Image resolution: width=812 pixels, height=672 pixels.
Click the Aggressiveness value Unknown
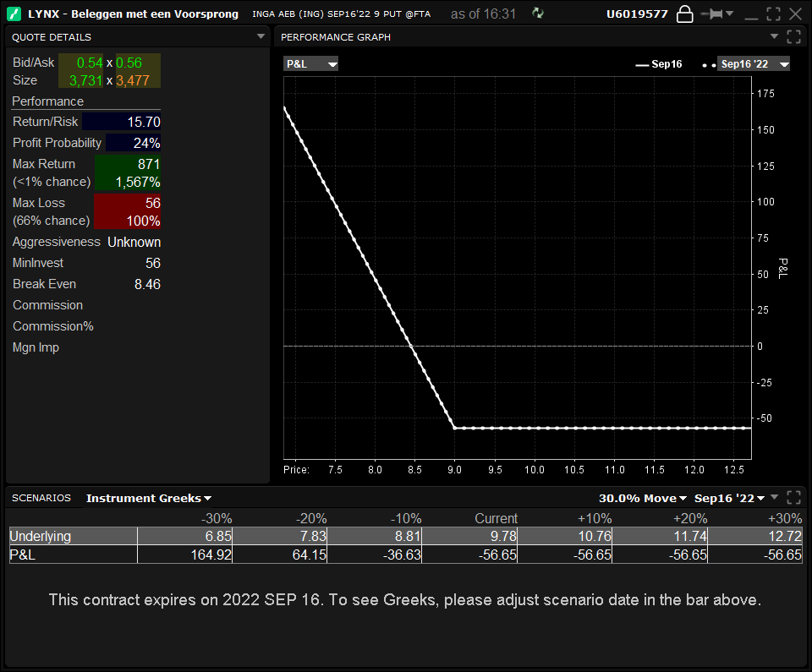click(x=134, y=243)
